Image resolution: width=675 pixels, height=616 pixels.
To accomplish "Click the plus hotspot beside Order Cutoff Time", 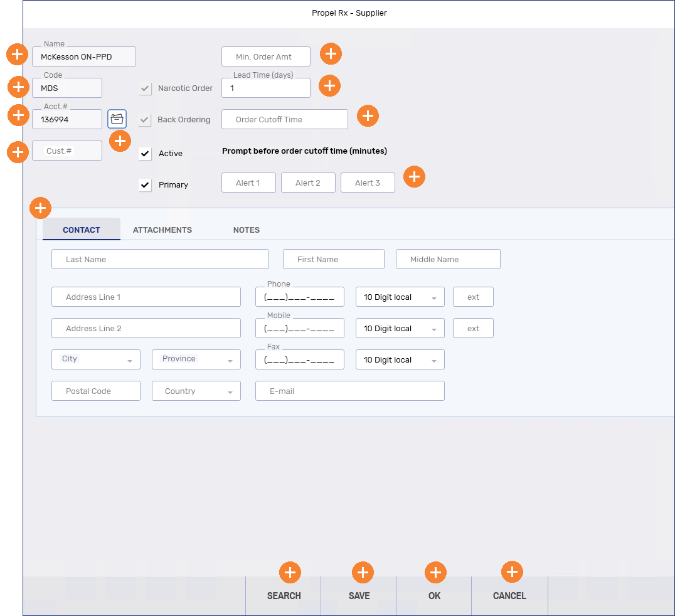I will coord(368,116).
